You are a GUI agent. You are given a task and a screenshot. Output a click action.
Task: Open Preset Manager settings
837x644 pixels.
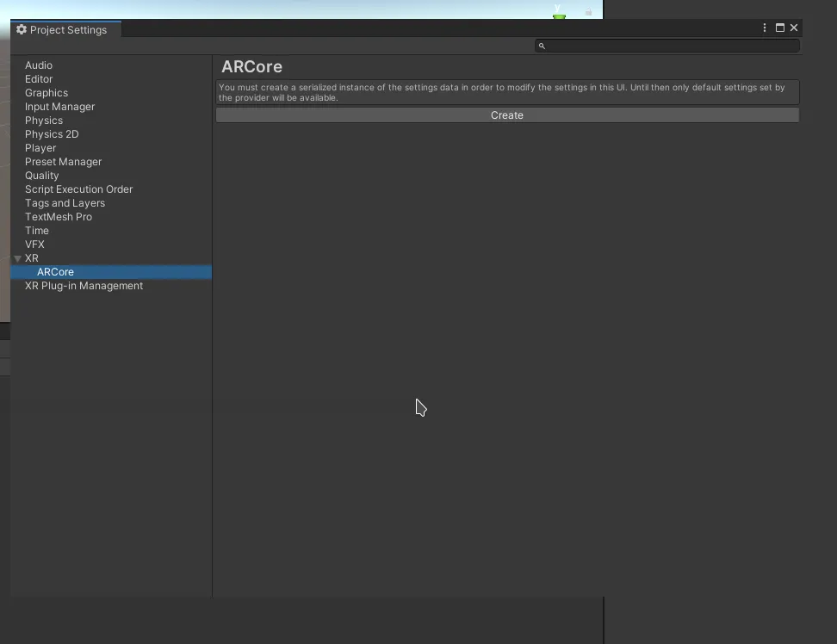(63, 162)
